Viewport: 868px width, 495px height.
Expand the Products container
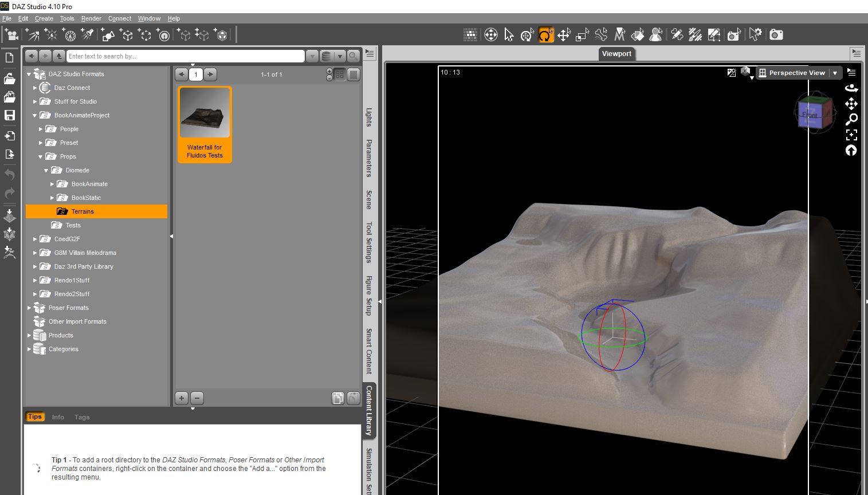pyautogui.click(x=29, y=335)
